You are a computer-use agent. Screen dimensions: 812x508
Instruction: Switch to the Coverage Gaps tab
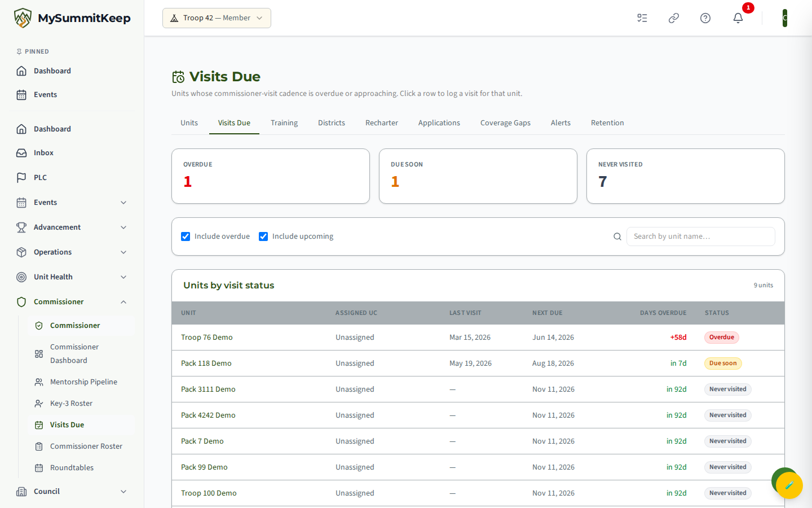click(x=505, y=123)
